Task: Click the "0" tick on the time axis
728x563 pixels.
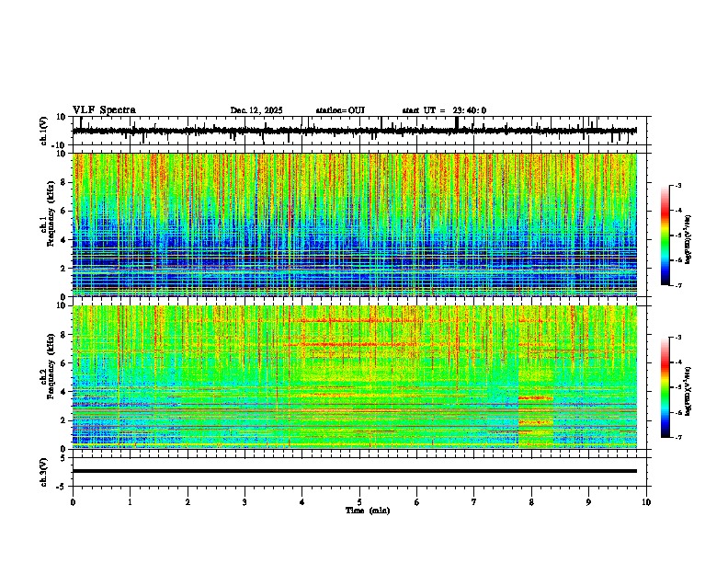Action: [73, 502]
